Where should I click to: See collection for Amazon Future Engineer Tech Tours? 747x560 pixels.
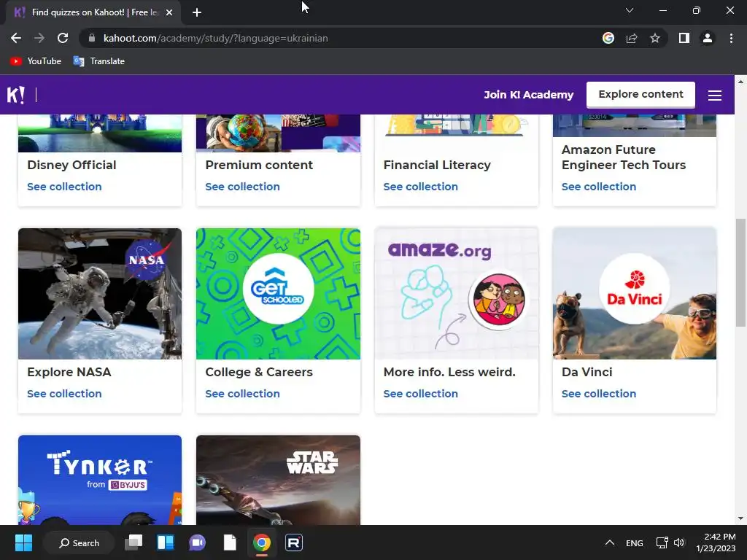pyautogui.click(x=599, y=187)
